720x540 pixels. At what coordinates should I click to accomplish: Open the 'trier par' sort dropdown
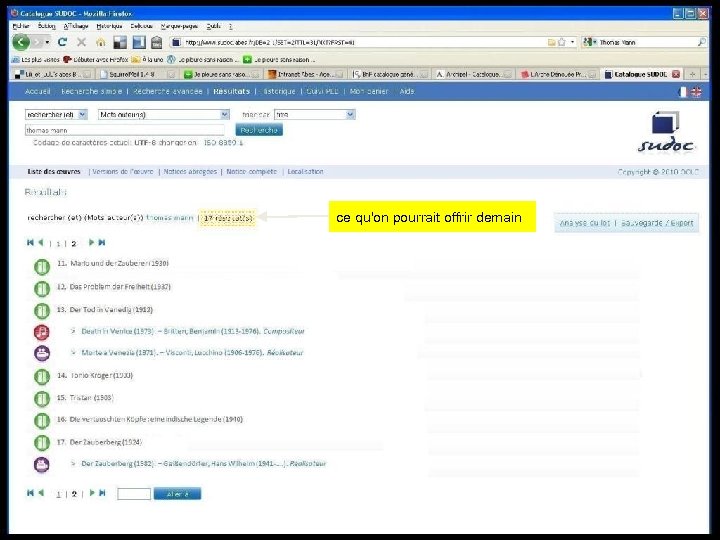coord(315,114)
